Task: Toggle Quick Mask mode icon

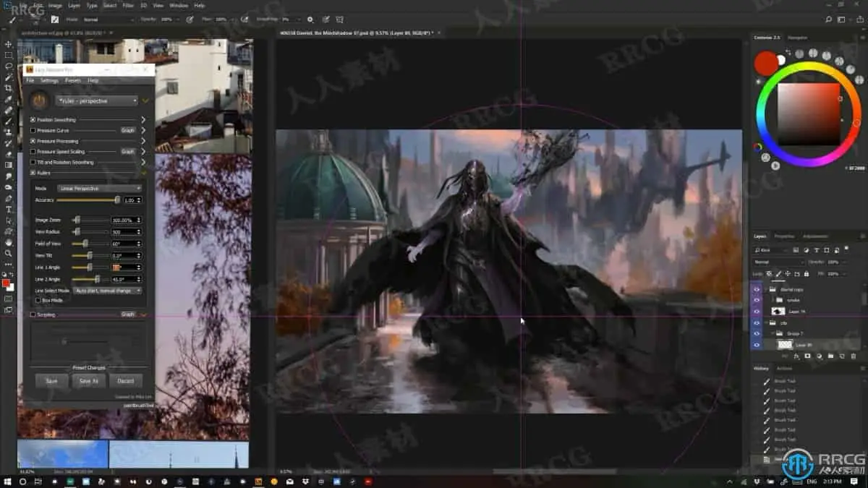Action: pyautogui.click(x=9, y=298)
